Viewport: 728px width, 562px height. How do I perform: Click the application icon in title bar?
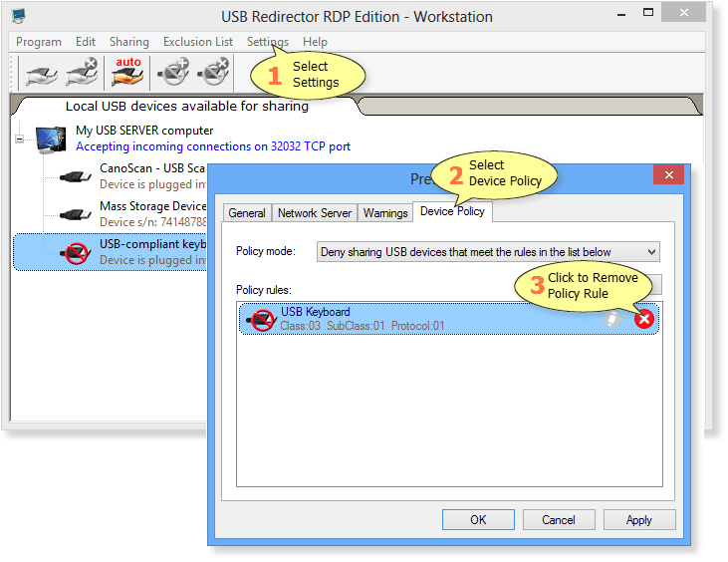19,16
